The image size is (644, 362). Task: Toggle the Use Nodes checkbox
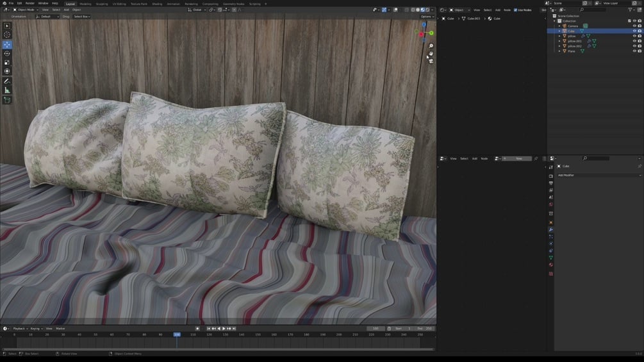click(515, 10)
